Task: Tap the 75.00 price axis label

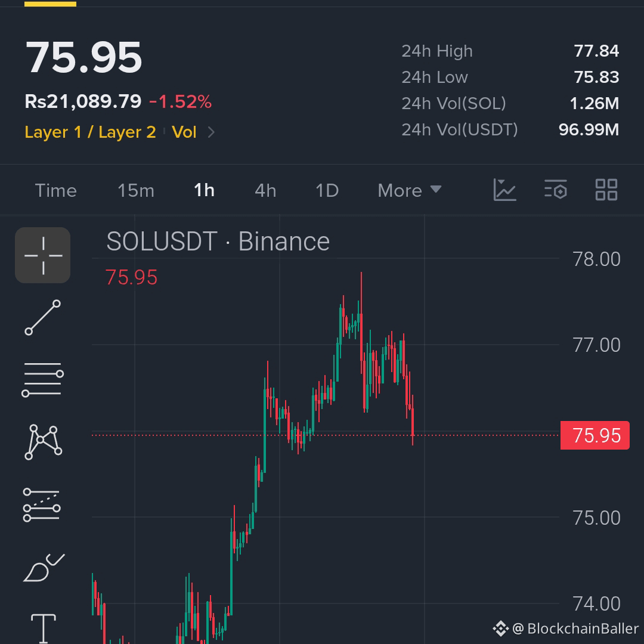Action: pyautogui.click(x=596, y=518)
